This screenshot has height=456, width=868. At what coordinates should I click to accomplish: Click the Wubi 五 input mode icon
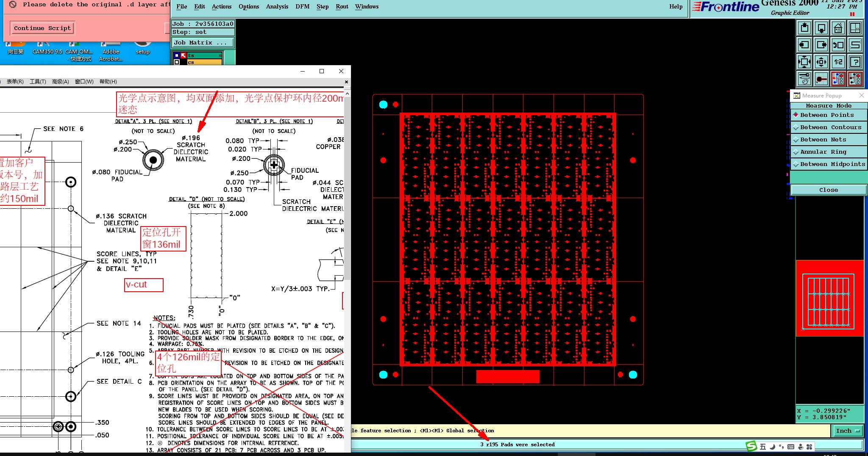(763, 447)
